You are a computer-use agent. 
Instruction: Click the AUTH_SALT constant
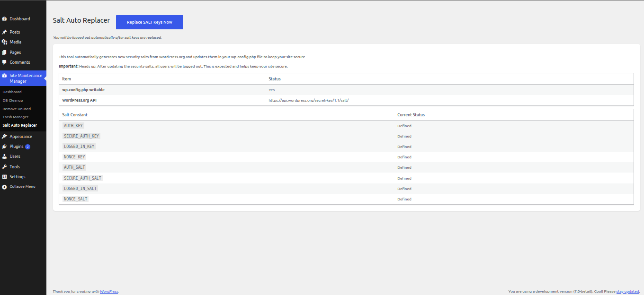(x=74, y=167)
